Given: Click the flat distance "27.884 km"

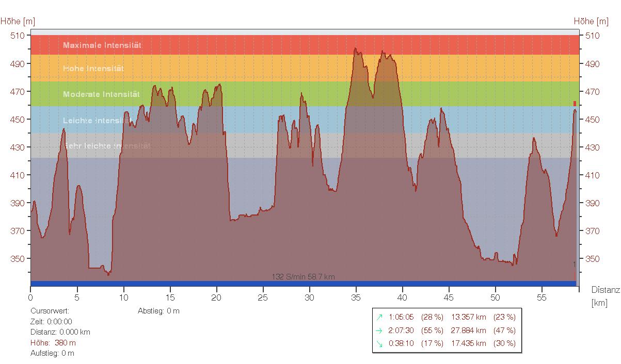Looking at the screenshot, I should pyautogui.click(x=469, y=330).
